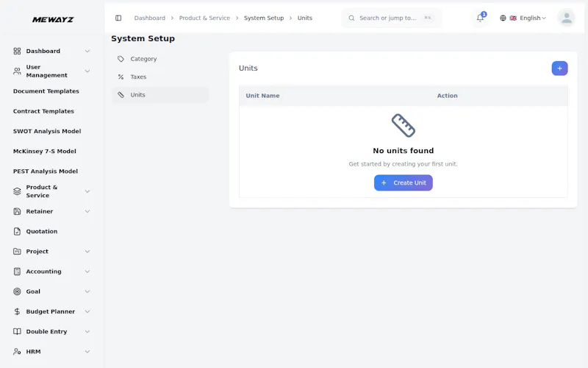Click the Taxes percent icon
This screenshot has width=588, height=368.
coord(121,77)
